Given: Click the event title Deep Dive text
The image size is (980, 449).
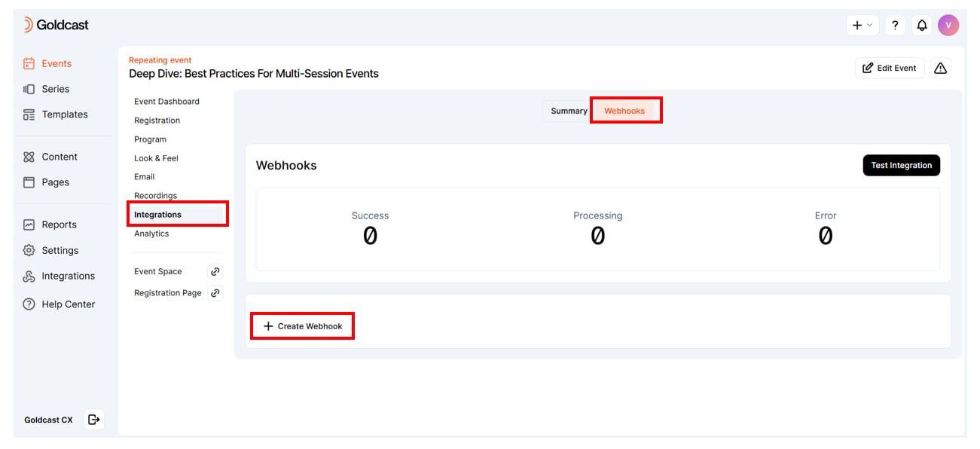Looking at the screenshot, I should coord(254,74).
